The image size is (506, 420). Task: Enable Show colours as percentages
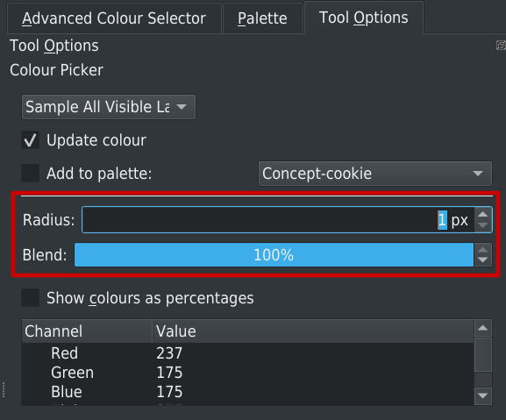click(x=31, y=297)
